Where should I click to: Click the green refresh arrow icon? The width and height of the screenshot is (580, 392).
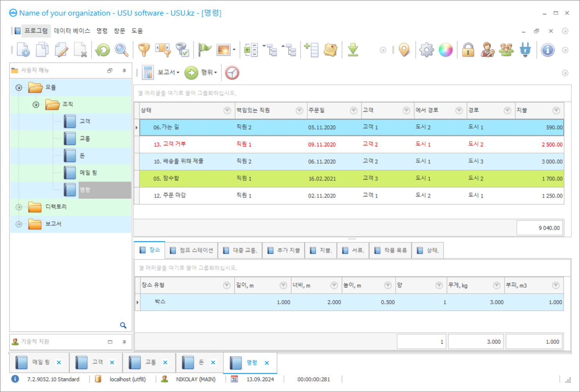[103, 50]
